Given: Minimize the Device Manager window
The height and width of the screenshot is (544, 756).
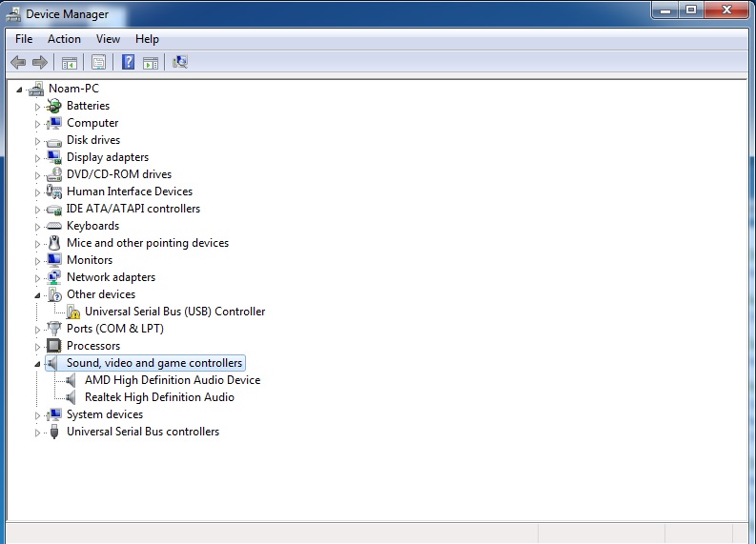Looking at the screenshot, I should pyautogui.click(x=665, y=10).
